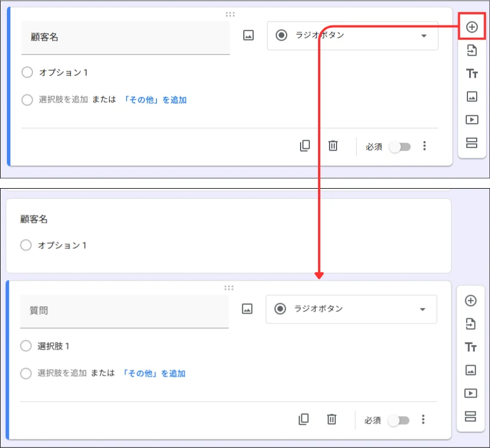The image size is (490, 448).
Task: Add section via lower sidebar icon
Action: pyautogui.click(x=470, y=416)
